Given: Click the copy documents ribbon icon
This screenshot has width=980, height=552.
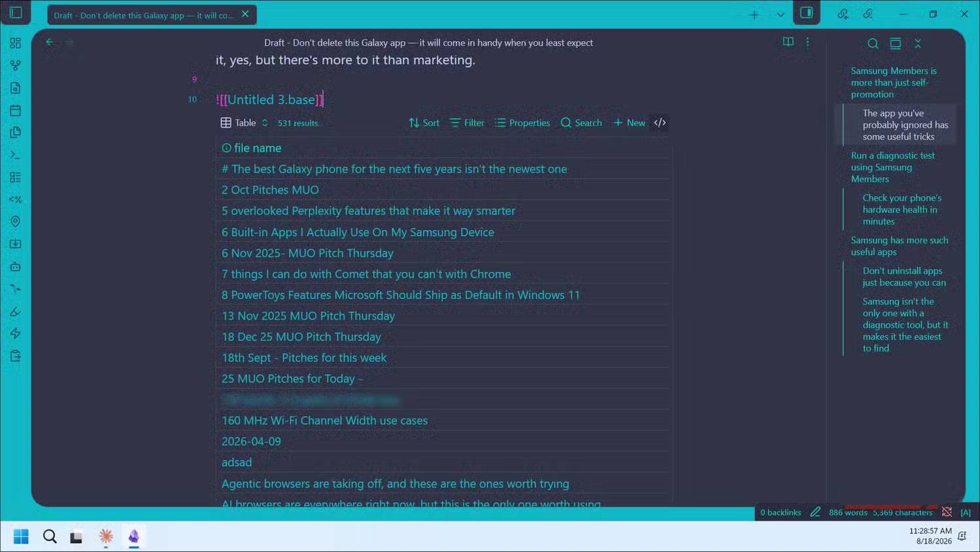Looking at the screenshot, I should (x=16, y=132).
